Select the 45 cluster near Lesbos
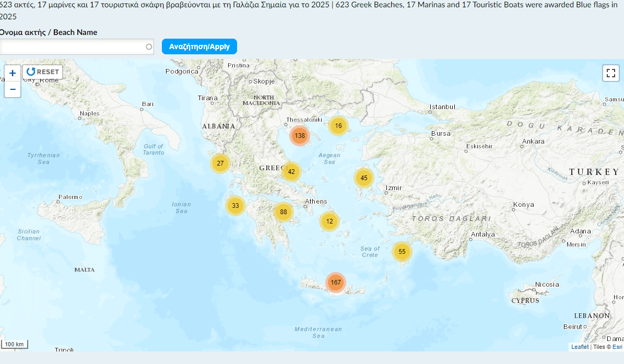Screen dimensions: 624x364 click(363, 178)
